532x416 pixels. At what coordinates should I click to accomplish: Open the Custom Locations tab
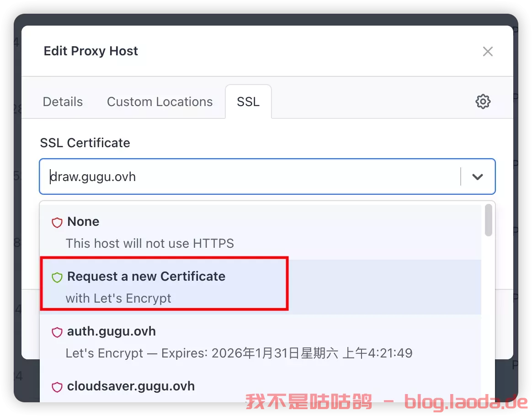click(x=160, y=101)
